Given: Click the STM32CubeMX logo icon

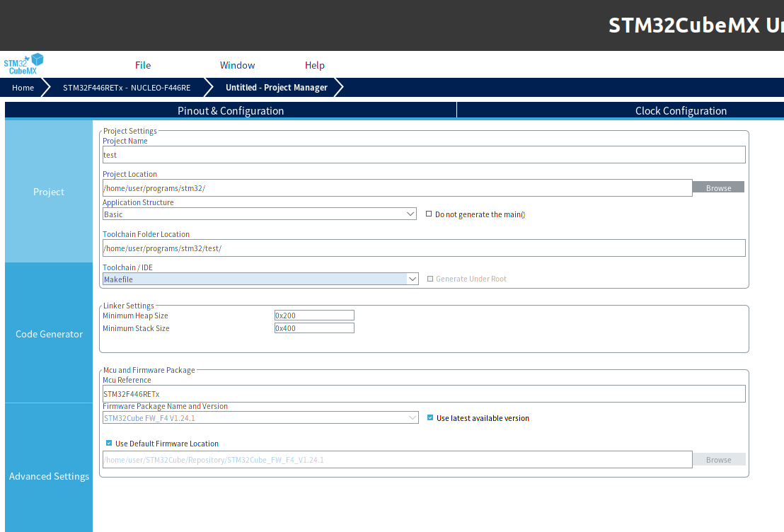Looking at the screenshot, I should click(23, 64).
